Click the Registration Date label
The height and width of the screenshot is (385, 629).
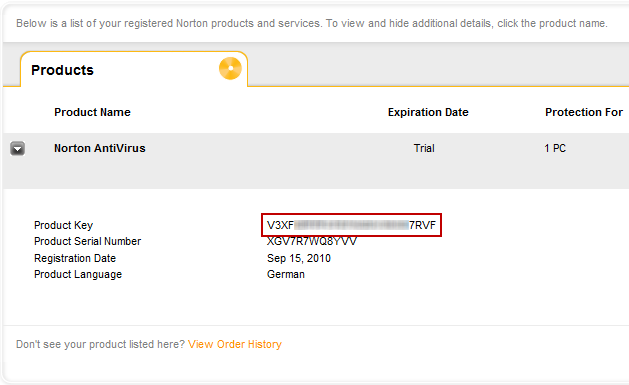pos(75,258)
